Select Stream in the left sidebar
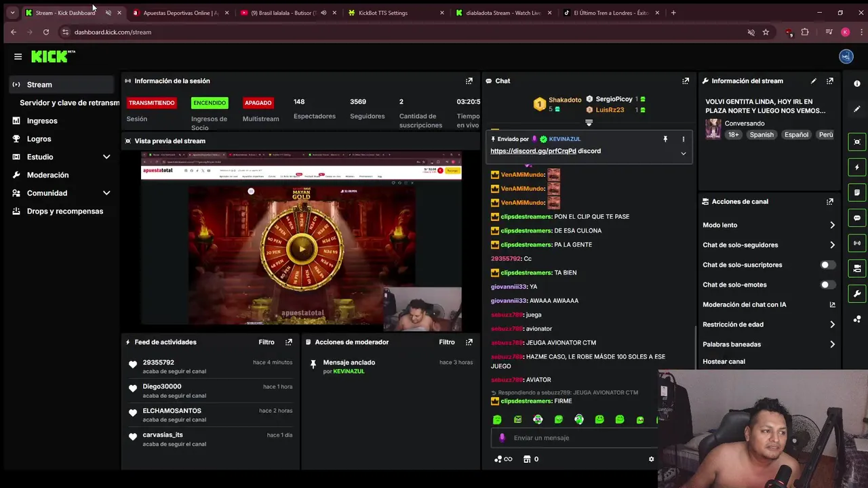Viewport: 868px width, 488px height. (x=62, y=85)
